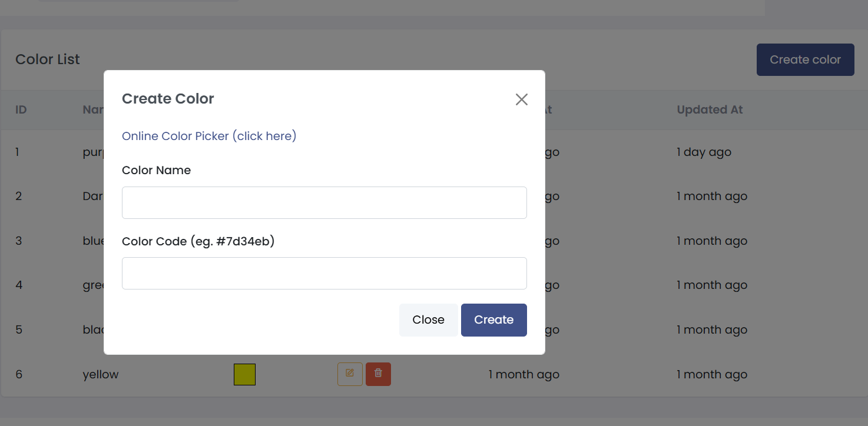
Task: Click the Create color button above the table
Action: coord(805,59)
